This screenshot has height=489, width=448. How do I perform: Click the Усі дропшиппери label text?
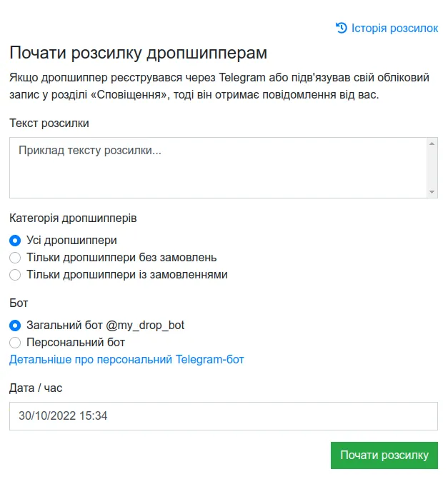pyautogui.click(x=71, y=241)
